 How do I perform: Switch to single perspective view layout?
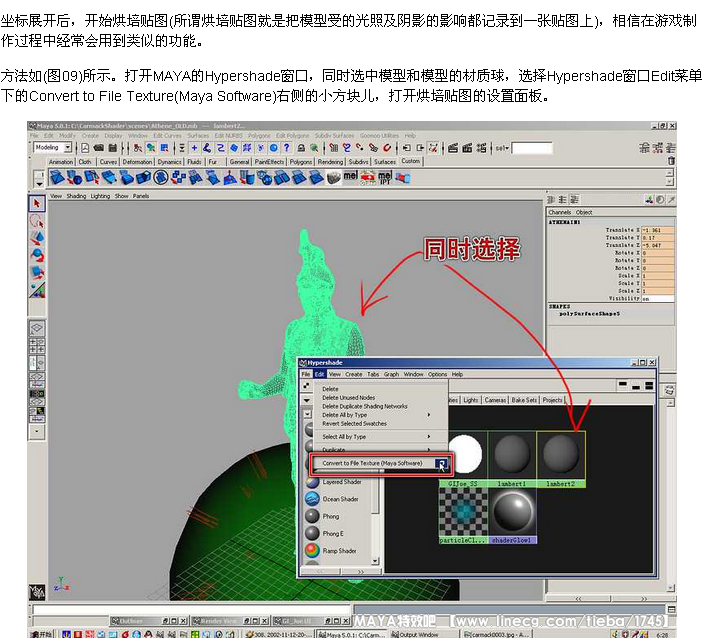tap(37, 328)
